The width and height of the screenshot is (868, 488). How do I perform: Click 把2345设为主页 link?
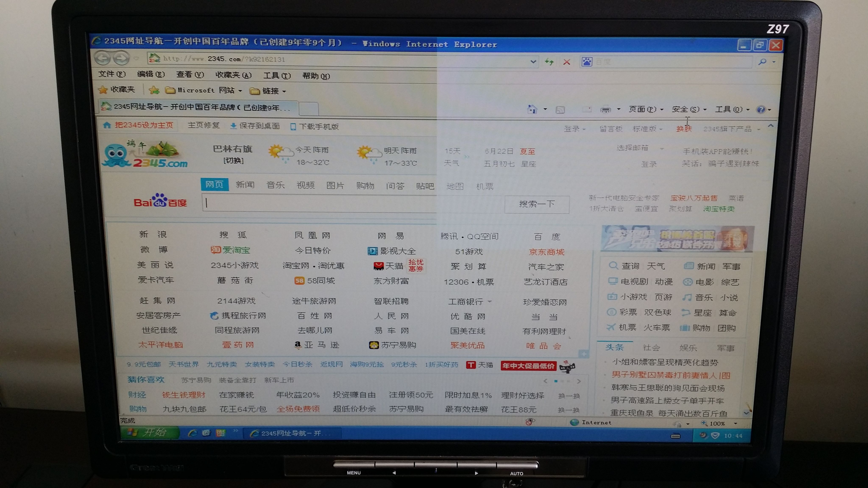[x=139, y=125]
